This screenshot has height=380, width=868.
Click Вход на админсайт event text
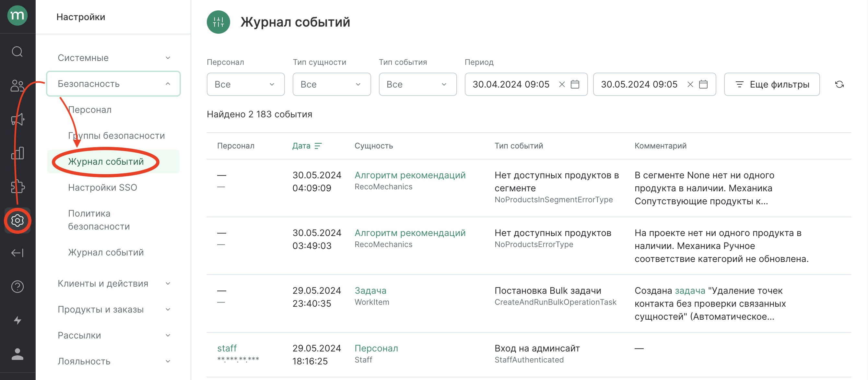pos(537,348)
